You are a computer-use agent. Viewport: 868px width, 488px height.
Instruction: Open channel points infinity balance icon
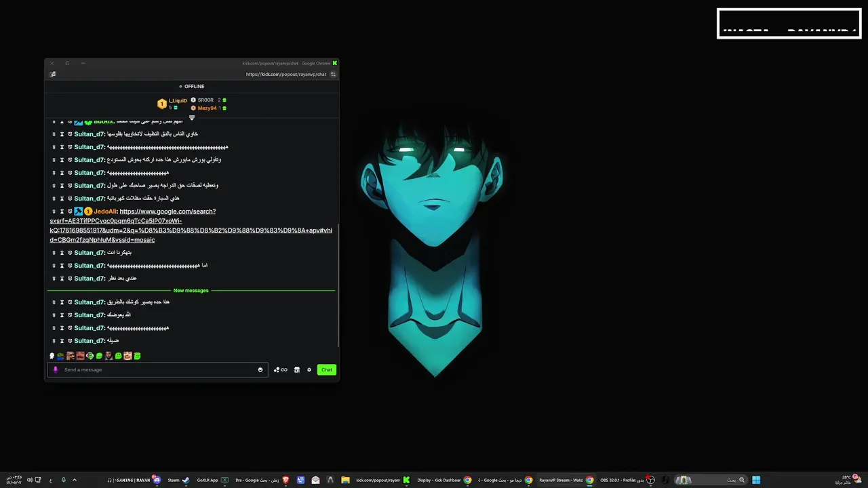tap(281, 370)
